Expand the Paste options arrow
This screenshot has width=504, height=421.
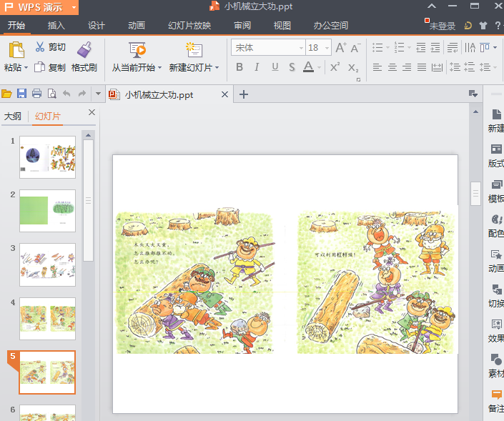[26, 67]
